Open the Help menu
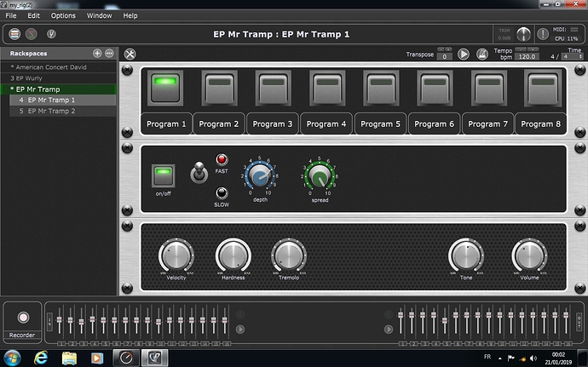Viewport: 588px width, 367px height. [x=130, y=15]
